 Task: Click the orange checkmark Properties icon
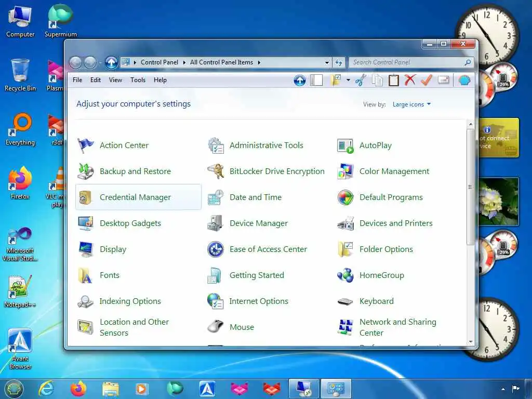click(426, 81)
